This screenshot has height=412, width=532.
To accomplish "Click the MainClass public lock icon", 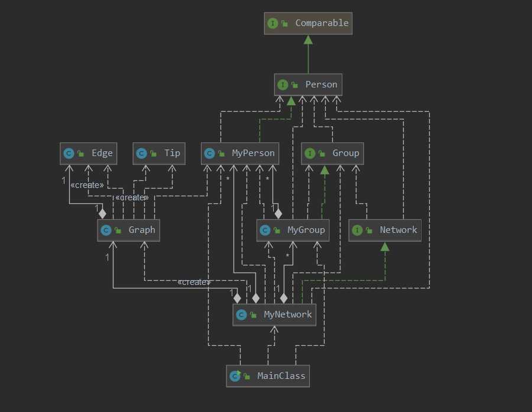I will (246, 376).
